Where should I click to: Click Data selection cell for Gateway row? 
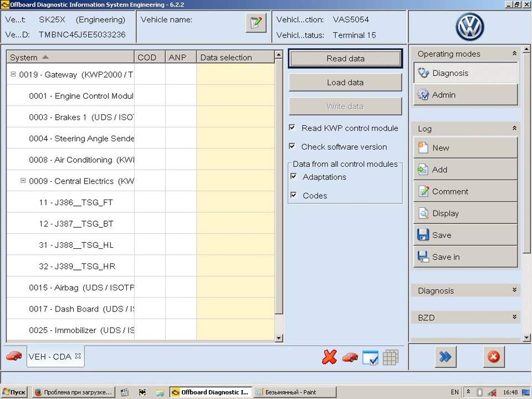click(236, 74)
